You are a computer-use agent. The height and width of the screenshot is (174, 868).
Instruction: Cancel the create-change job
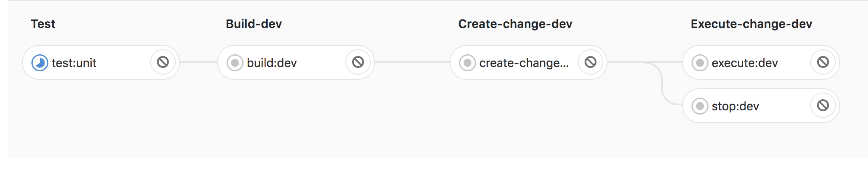click(591, 62)
